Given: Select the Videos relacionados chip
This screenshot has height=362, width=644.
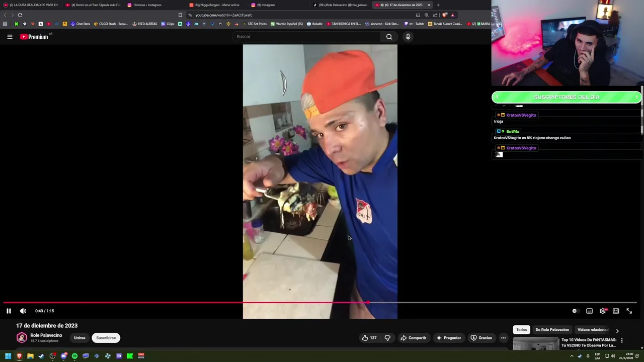Looking at the screenshot, I should coord(593,330).
